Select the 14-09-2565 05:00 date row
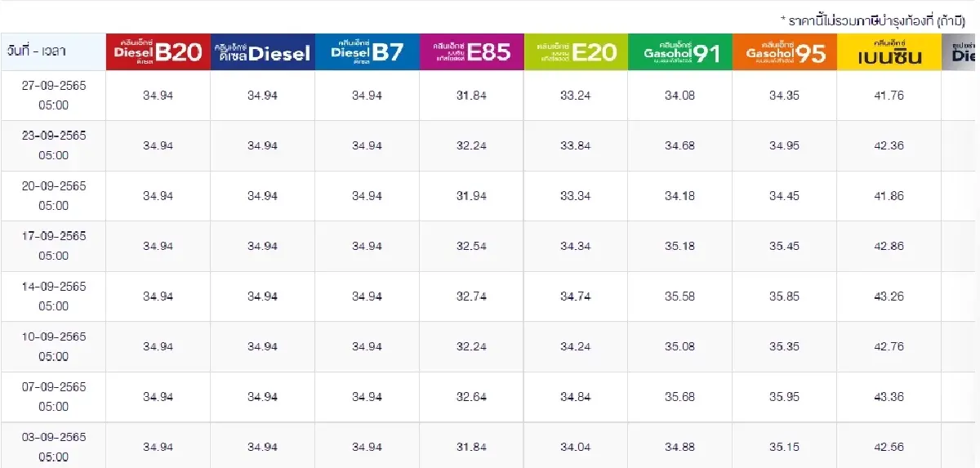Image resolution: width=980 pixels, height=468 pixels. [53, 296]
